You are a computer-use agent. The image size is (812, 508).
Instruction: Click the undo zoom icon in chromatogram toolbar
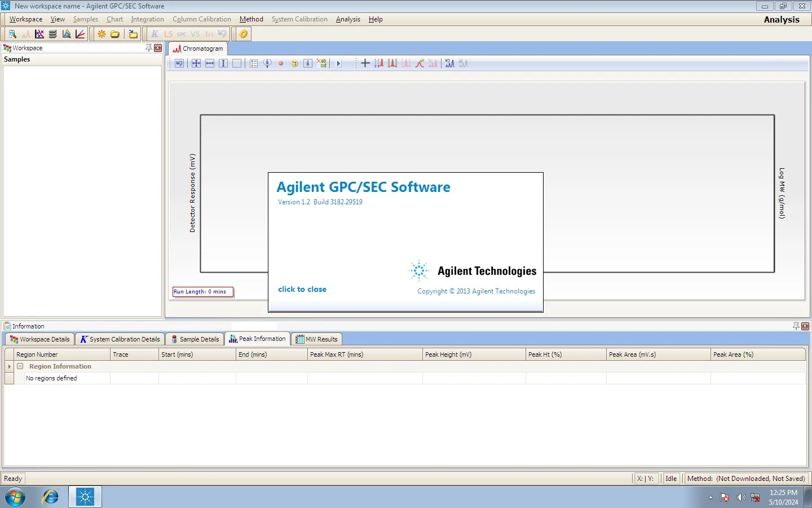(179, 63)
